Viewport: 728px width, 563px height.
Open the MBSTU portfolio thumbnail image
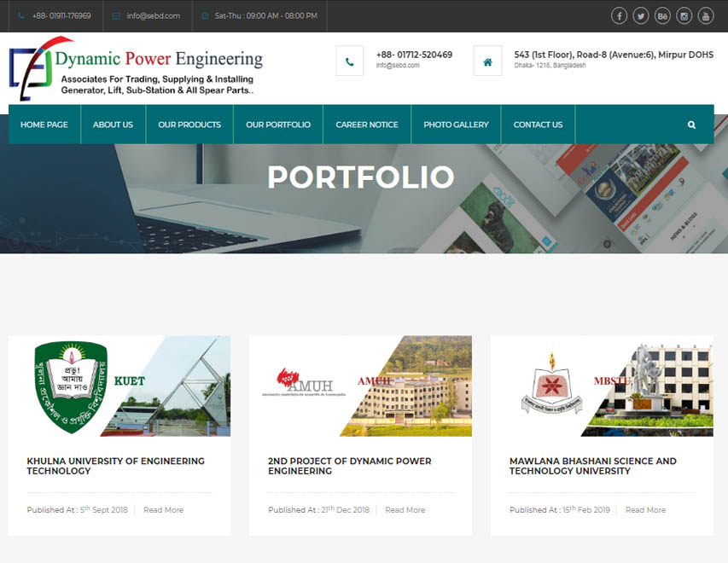click(x=602, y=386)
